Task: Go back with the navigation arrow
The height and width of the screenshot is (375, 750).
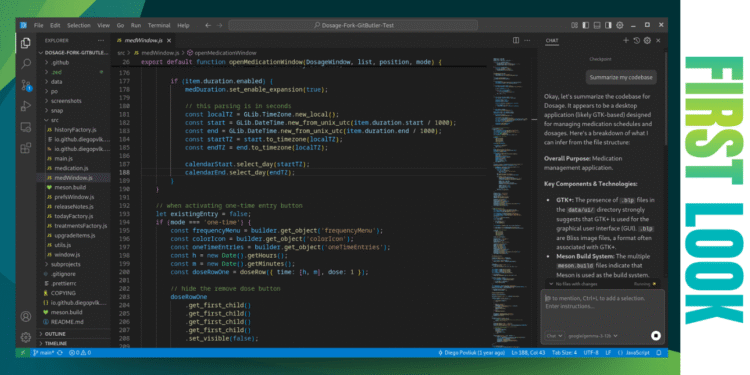Action: coord(208,25)
